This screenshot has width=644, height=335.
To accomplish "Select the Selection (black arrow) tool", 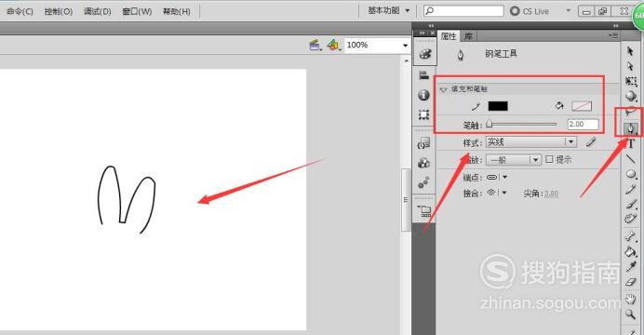I will pyautogui.click(x=630, y=51).
